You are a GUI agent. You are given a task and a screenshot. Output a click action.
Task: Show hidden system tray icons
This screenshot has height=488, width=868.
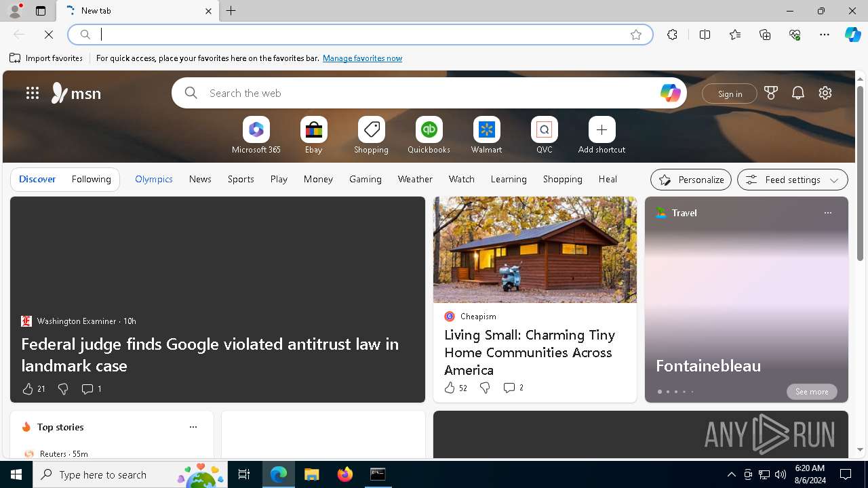pyautogui.click(x=731, y=474)
